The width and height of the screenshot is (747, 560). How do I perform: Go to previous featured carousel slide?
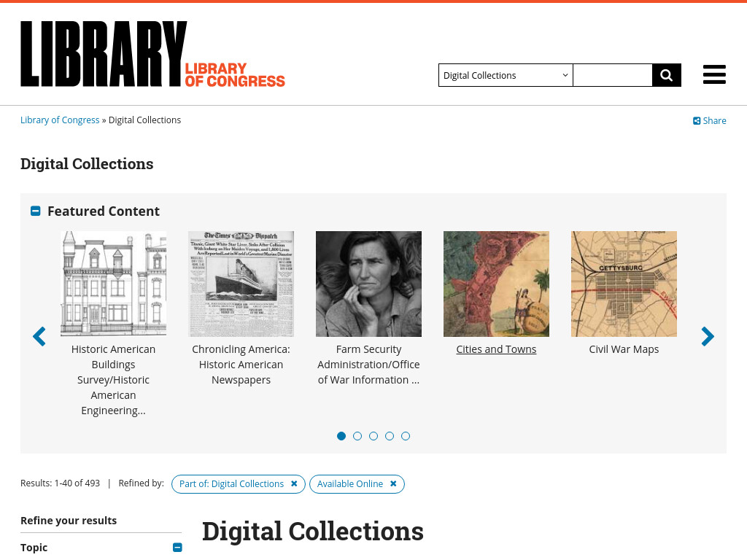click(x=39, y=337)
